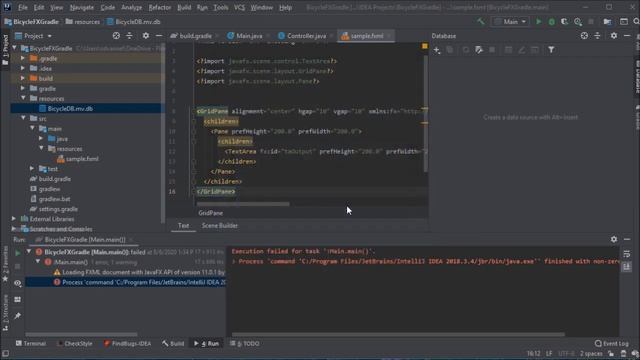Collapse the :Main.main() node in Run tree
Screen dimensions: 640x360
click(x=38, y=262)
